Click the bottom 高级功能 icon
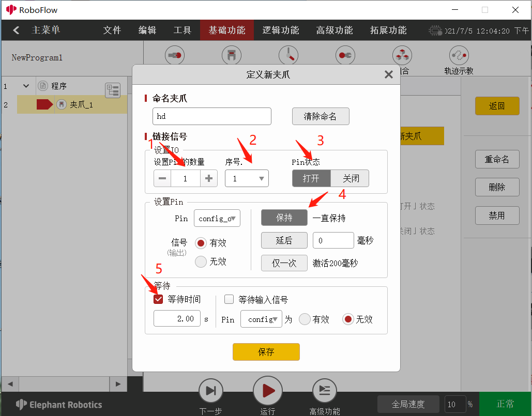 [324, 391]
